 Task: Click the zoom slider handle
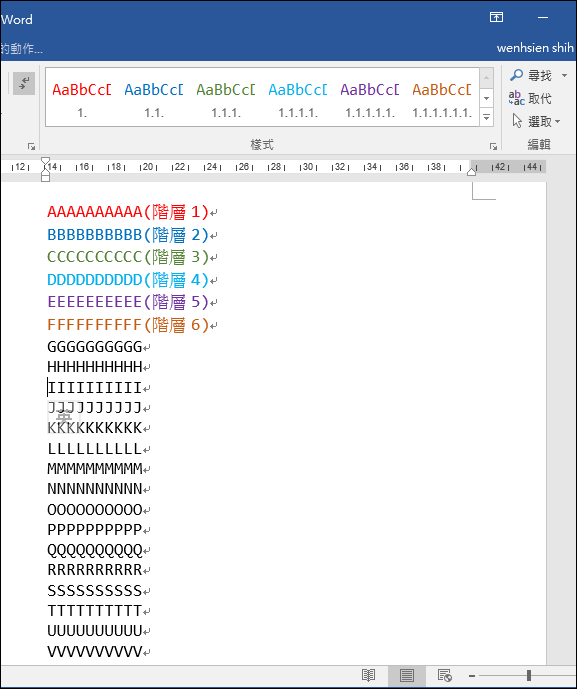[529, 675]
